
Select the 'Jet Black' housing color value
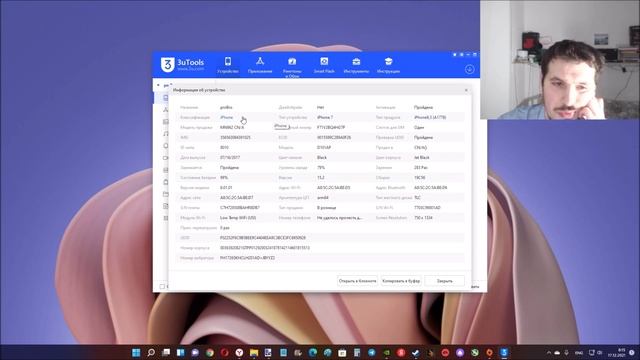pyautogui.click(x=422, y=158)
